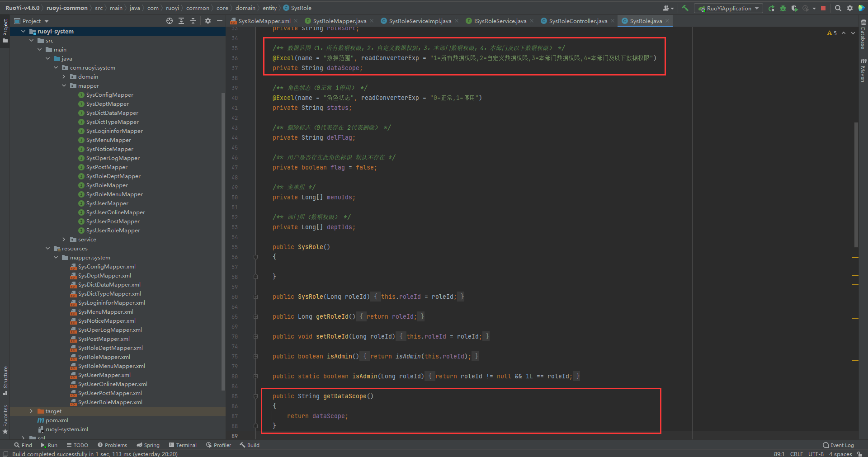Collapse the mapper package folder

[64, 86]
